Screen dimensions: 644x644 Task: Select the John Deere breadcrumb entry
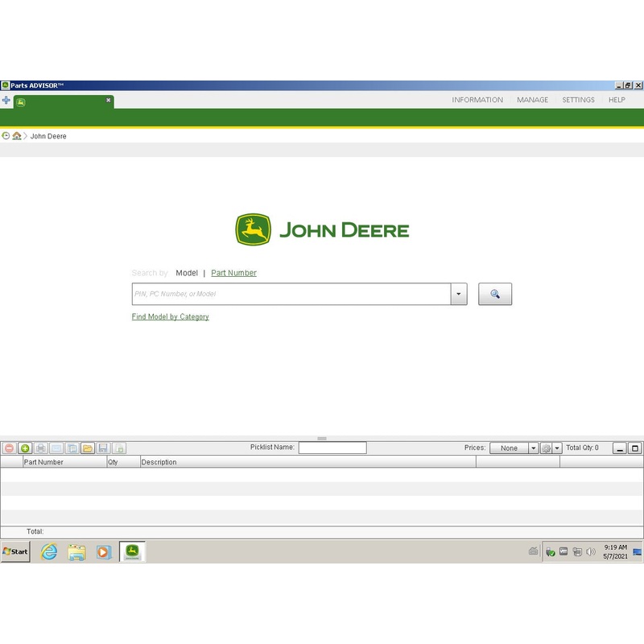click(48, 136)
